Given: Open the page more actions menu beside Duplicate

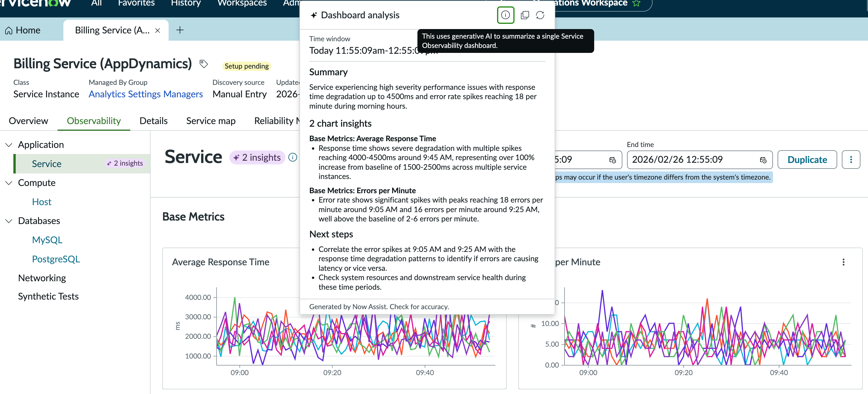Looking at the screenshot, I should [x=851, y=160].
